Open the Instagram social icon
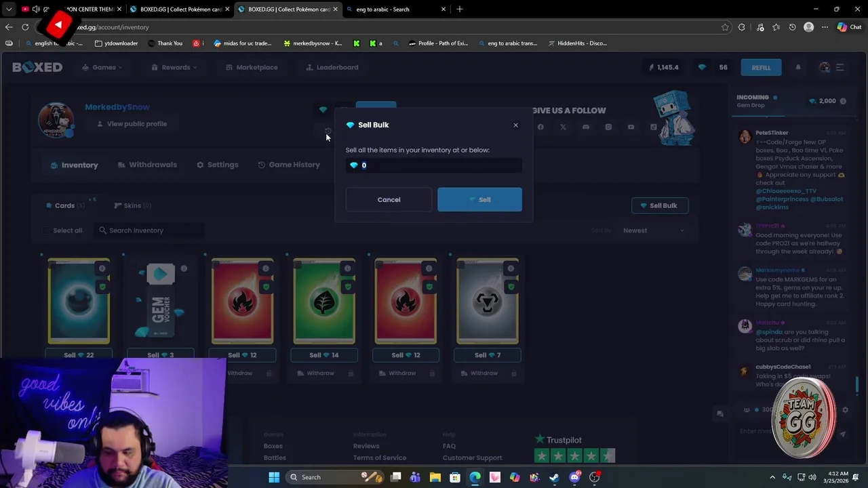 [608, 127]
